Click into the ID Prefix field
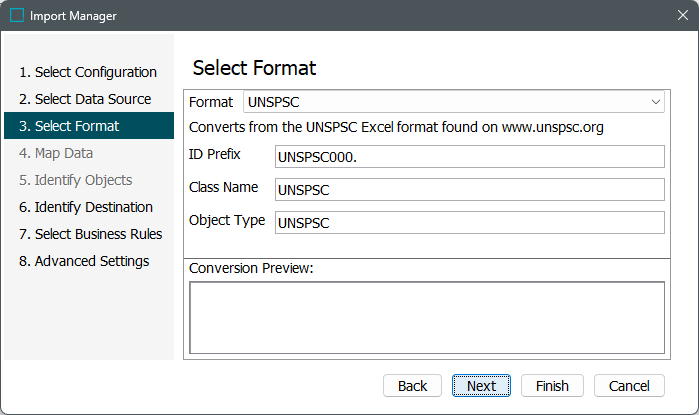 (469, 157)
